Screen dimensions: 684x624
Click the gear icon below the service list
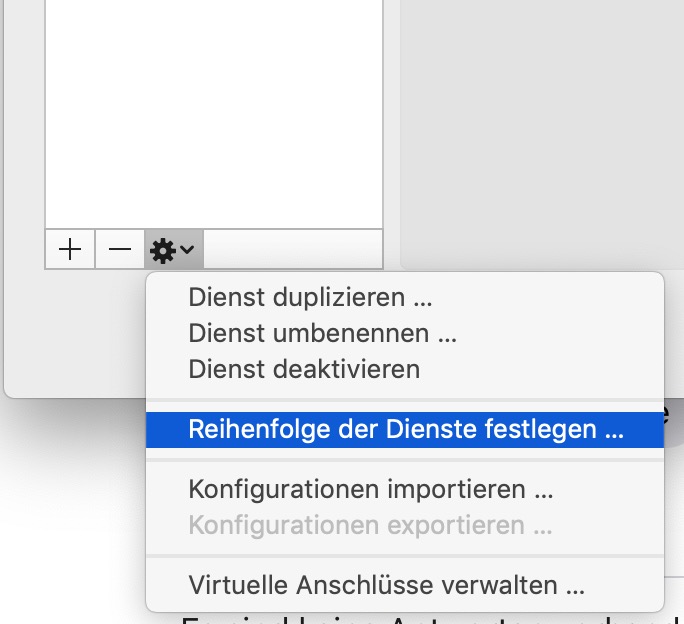(x=162, y=250)
